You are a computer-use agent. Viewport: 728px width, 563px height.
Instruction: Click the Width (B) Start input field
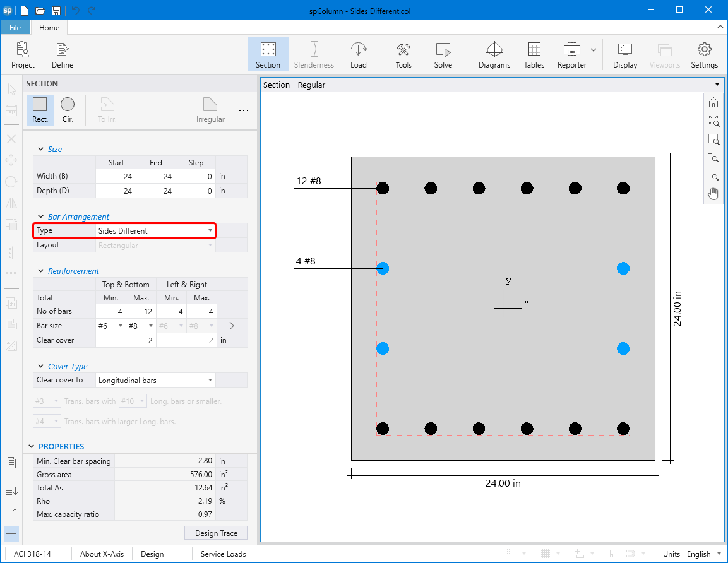click(116, 177)
